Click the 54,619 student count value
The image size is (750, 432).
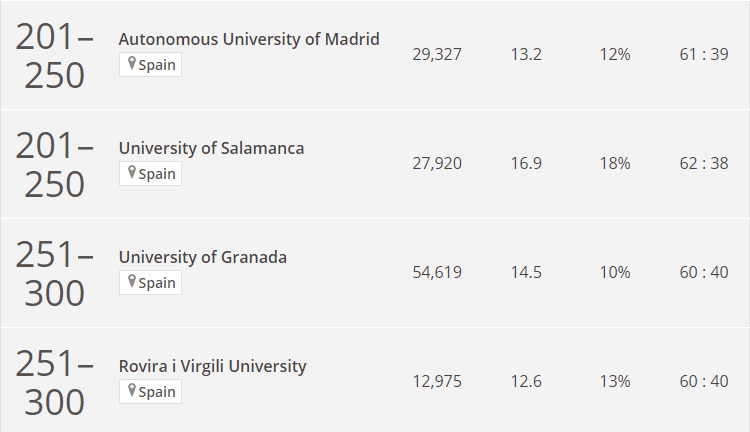tap(437, 273)
